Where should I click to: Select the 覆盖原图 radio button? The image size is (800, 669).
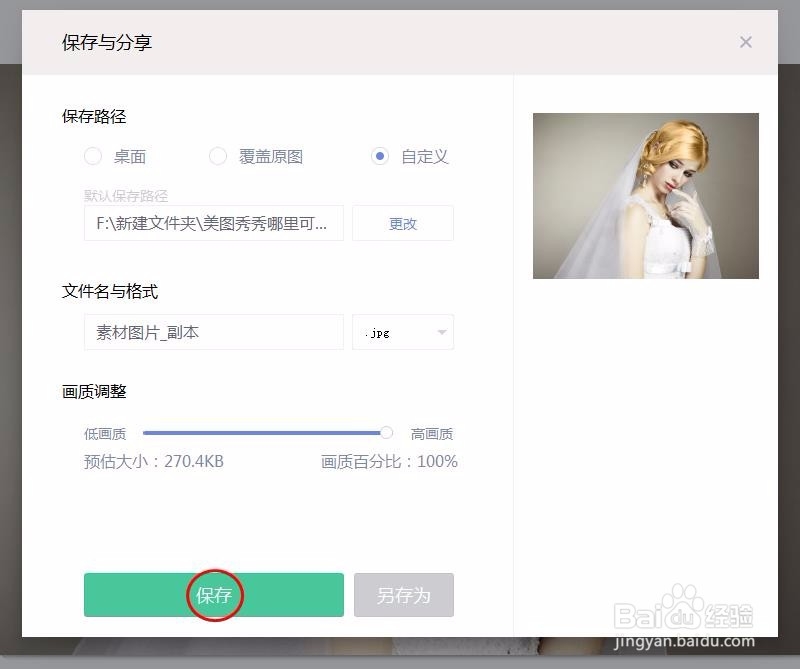coord(218,156)
